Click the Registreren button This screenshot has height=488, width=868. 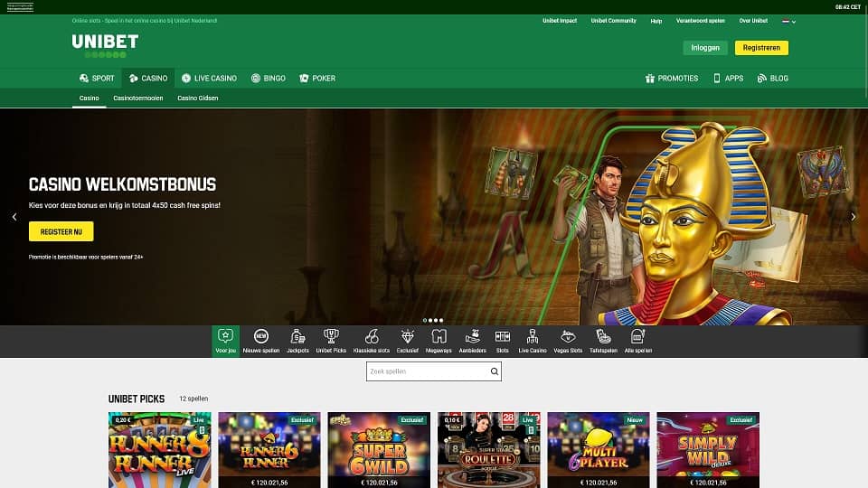pyautogui.click(x=761, y=48)
